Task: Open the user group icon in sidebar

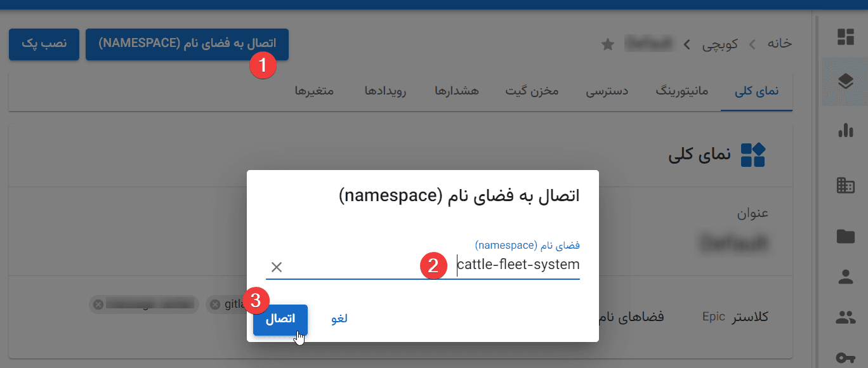Action: coord(845,318)
